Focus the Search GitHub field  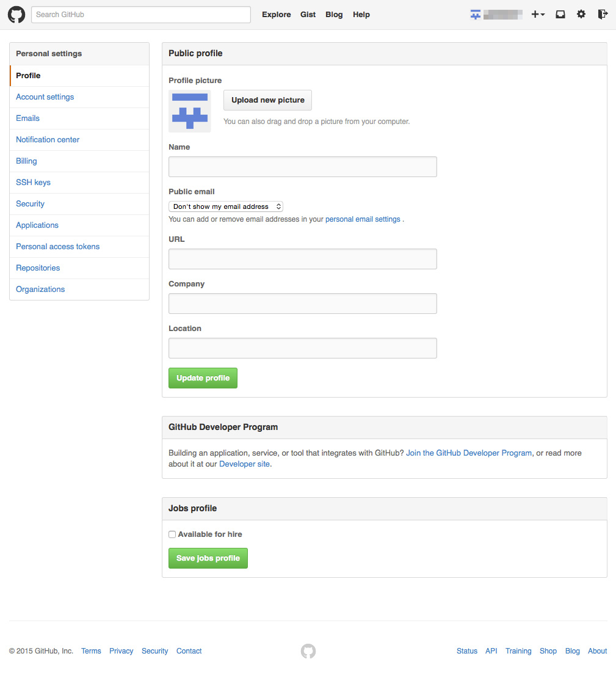point(141,15)
